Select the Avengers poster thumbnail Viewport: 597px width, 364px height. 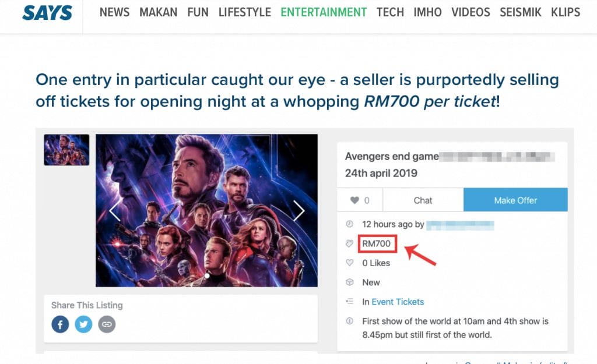66,150
